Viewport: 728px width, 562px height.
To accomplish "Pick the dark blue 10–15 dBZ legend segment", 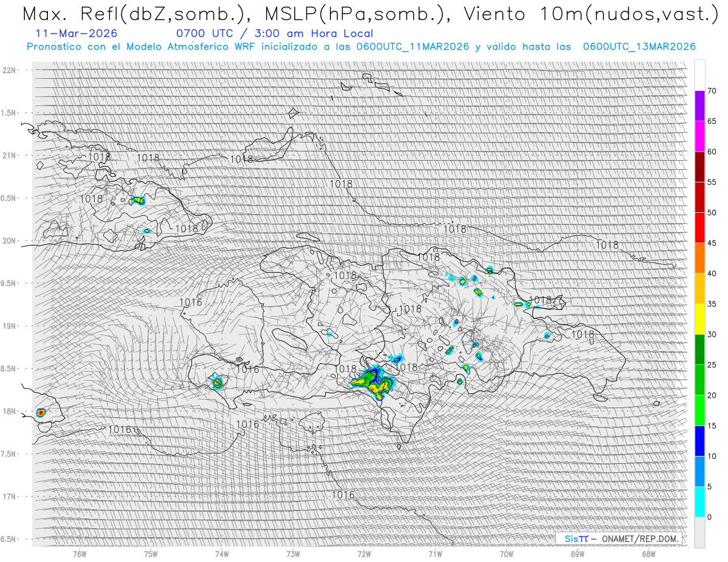I will coord(699,441).
